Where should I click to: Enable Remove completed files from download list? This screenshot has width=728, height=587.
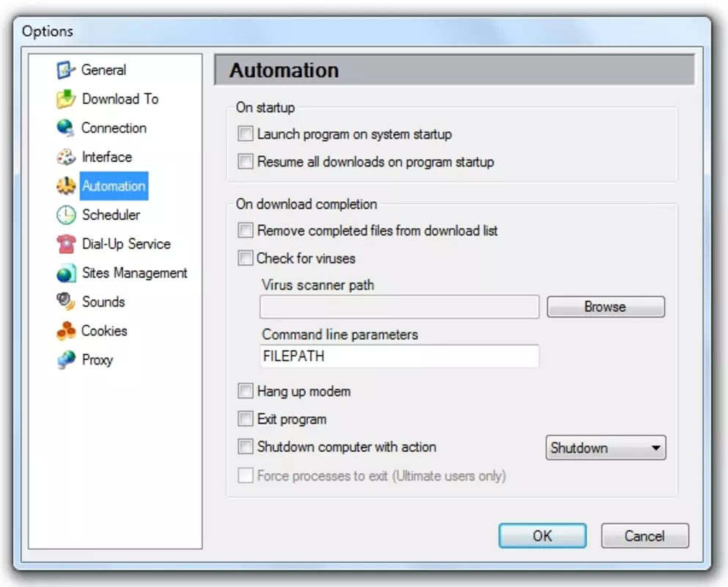click(x=246, y=230)
